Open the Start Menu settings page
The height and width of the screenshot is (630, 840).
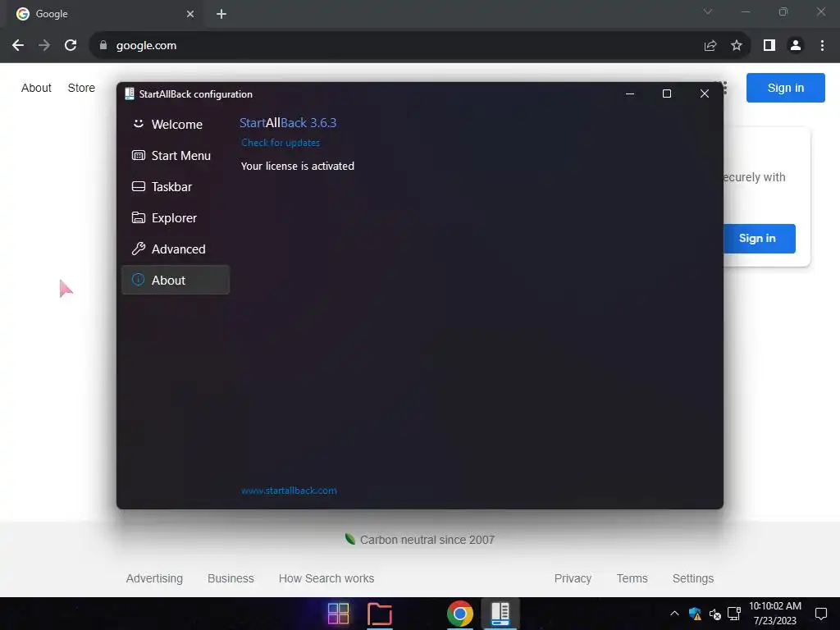click(x=176, y=155)
